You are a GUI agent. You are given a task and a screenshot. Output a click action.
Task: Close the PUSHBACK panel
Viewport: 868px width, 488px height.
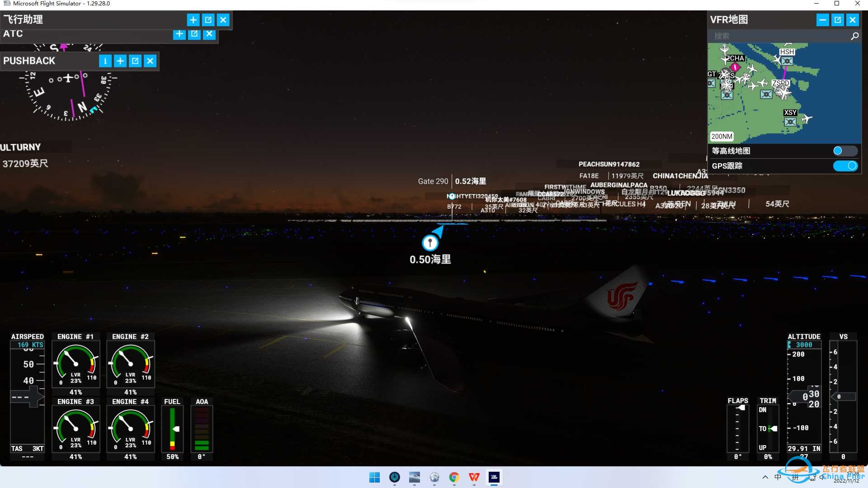(150, 61)
